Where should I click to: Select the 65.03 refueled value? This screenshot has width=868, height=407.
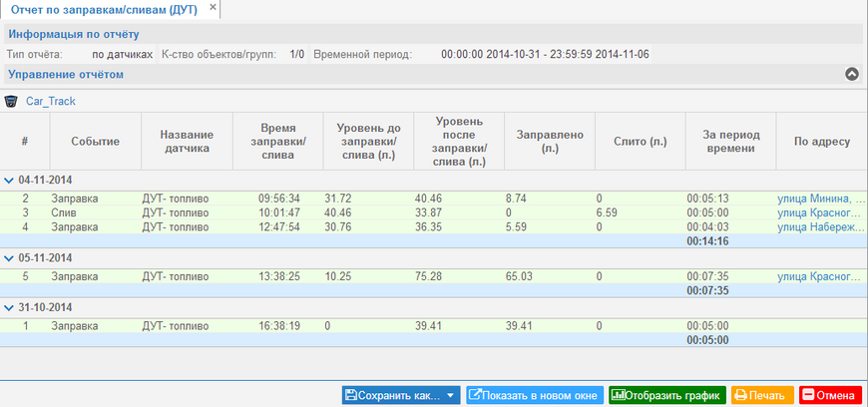tap(519, 276)
